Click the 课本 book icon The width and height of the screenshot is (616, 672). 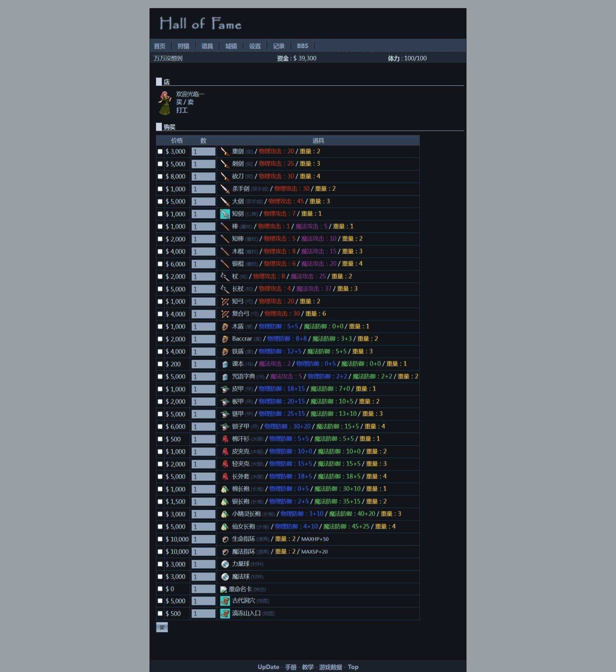(x=225, y=364)
